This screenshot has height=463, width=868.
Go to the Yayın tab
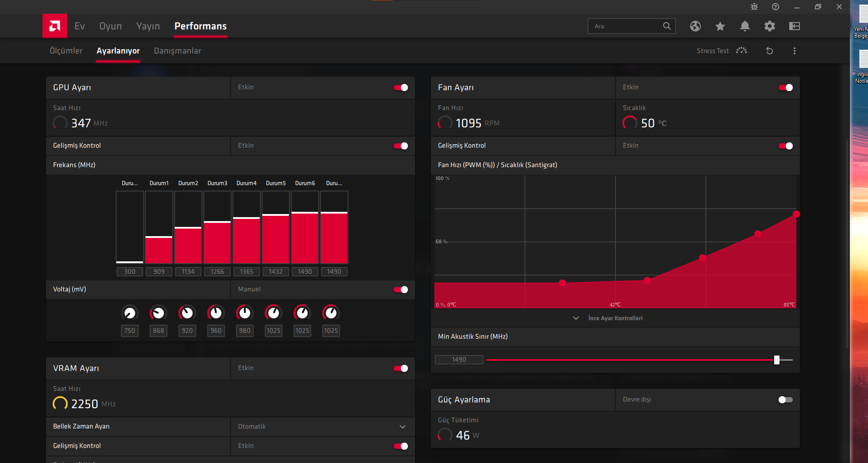coord(148,26)
